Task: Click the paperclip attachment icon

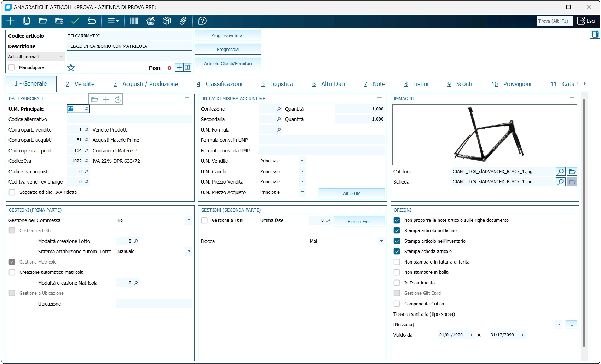Action: coord(183,21)
